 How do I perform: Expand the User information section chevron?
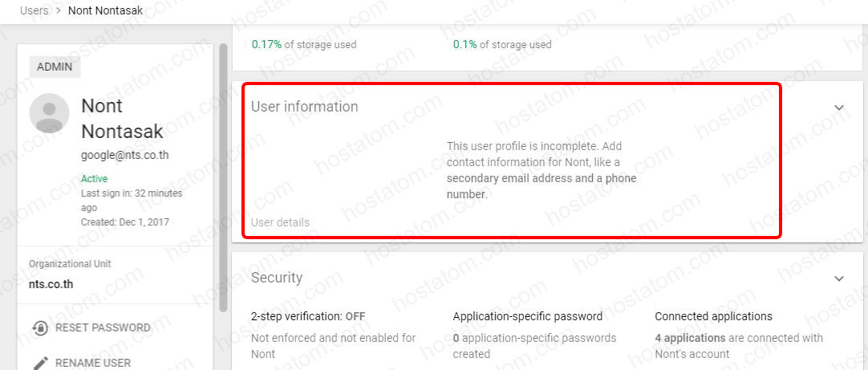point(839,107)
